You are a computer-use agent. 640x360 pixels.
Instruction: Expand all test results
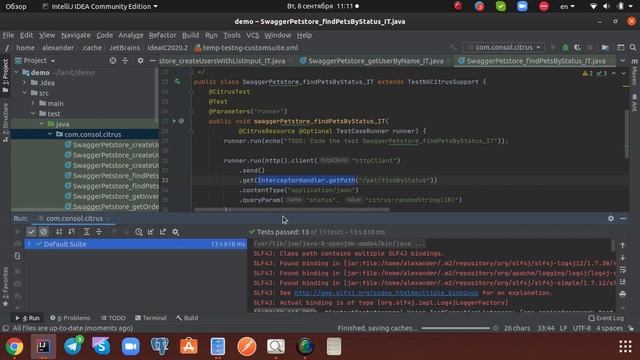[x=87, y=232]
